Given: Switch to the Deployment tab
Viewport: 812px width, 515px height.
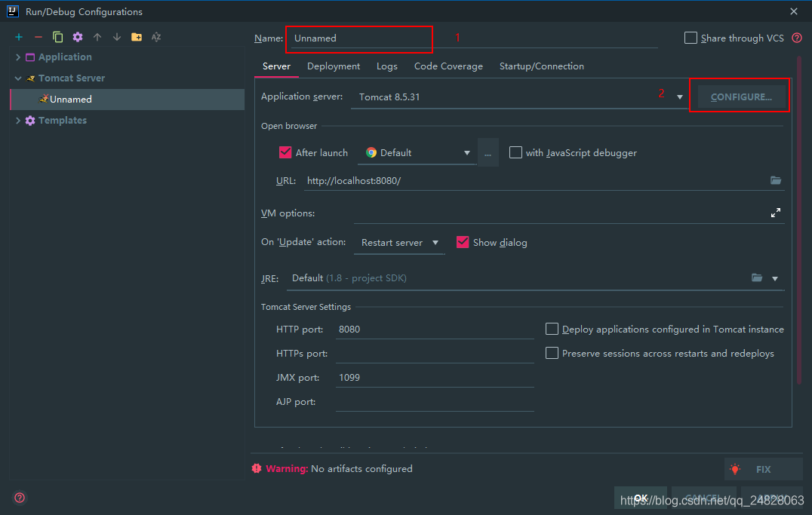Looking at the screenshot, I should click(334, 66).
